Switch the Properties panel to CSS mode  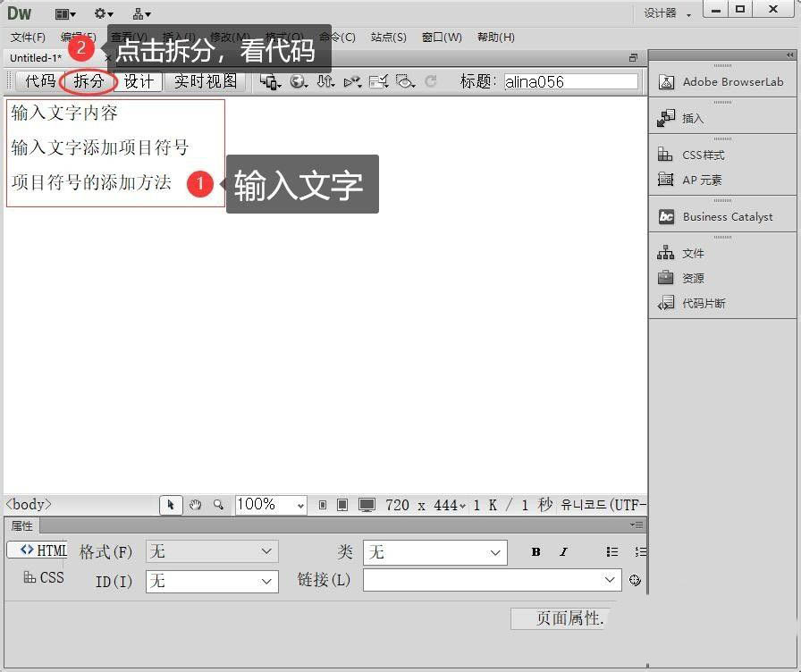pyautogui.click(x=46, y=577)
